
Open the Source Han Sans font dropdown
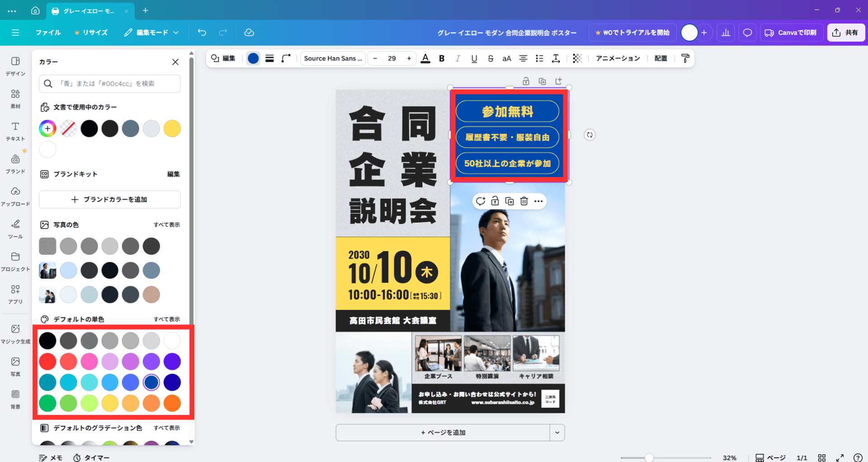333,58
